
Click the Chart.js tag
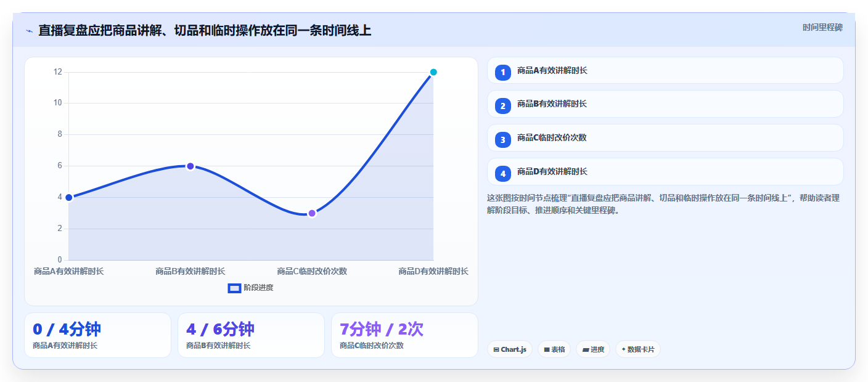click(x=510, y=349)
